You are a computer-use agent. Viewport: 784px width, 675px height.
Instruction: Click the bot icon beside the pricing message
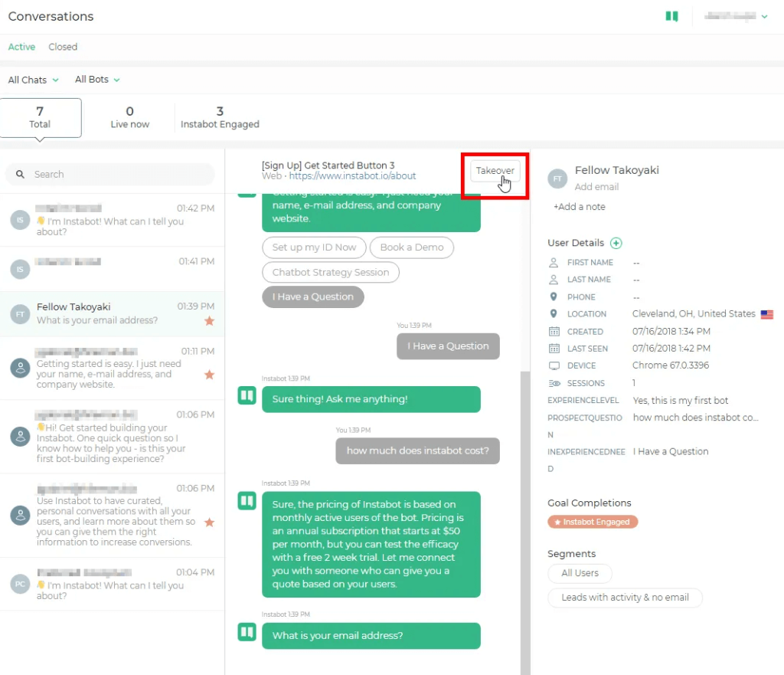247,501
